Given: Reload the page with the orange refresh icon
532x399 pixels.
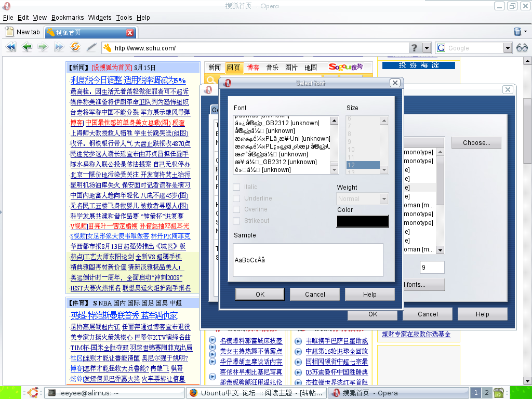Looking at the screenshot, I should coord(75,47).
